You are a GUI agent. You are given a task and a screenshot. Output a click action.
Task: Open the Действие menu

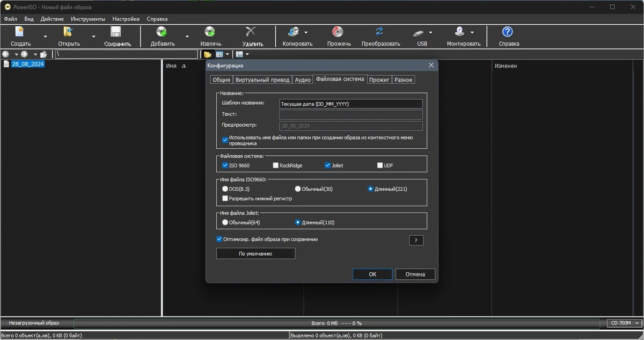click(x=53, y=19)
